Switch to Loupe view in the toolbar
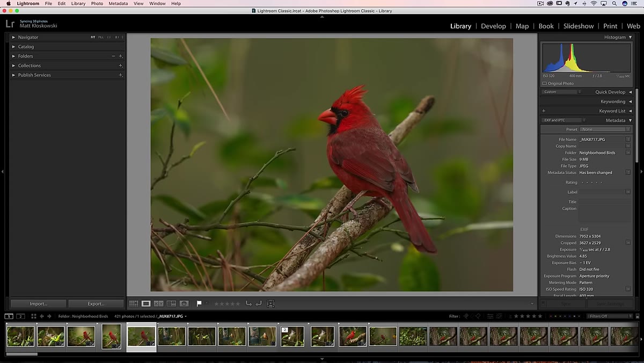Viewport: 644px width, 363px height. 146,303
